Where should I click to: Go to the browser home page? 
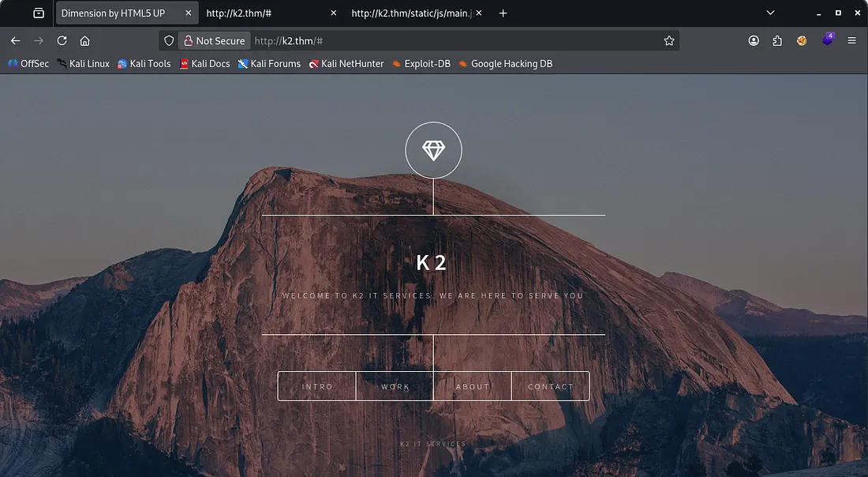point(85,41)
